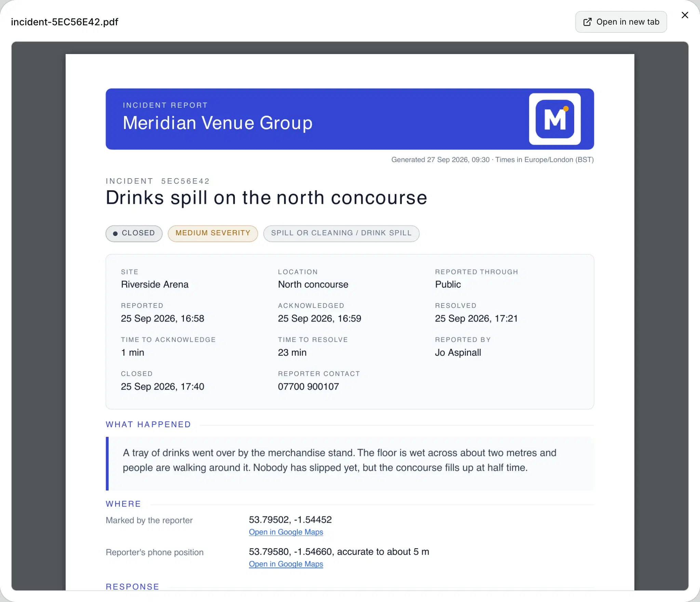Viewport: 700px width, 602px height.
Task: Click coordinates '53.79502, -1.54452'
Action: 290,520
